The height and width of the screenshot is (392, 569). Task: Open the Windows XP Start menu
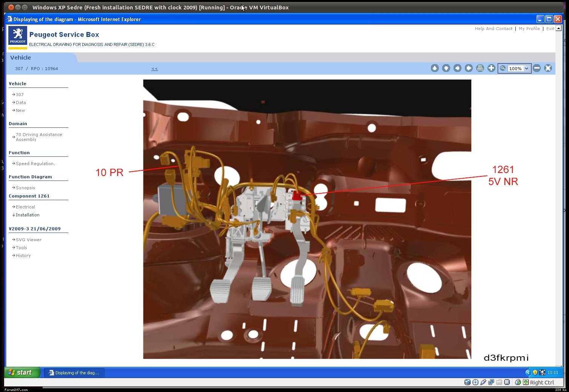[x=23, y=372]
